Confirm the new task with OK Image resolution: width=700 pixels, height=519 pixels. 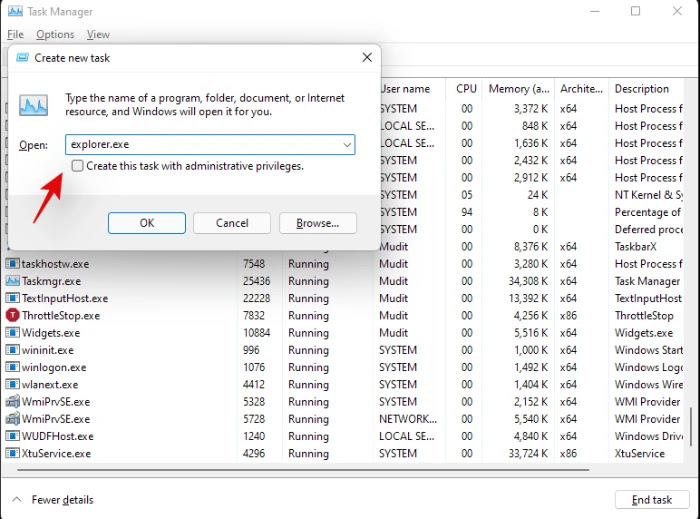click(x=147, y=223)
